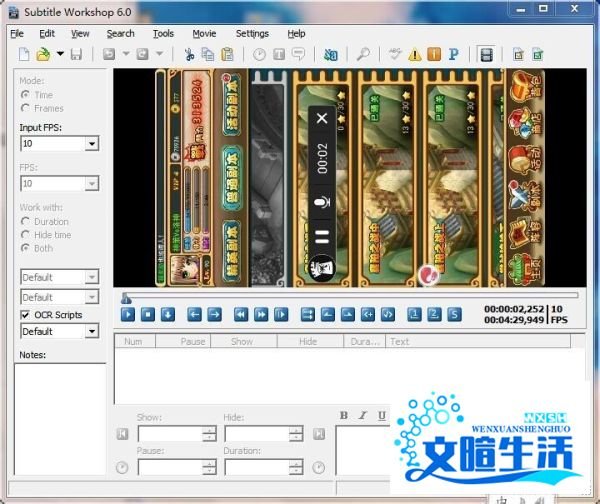Click the Play button under the video
This screenshot has height=504, width=600.
click(128, 315)
